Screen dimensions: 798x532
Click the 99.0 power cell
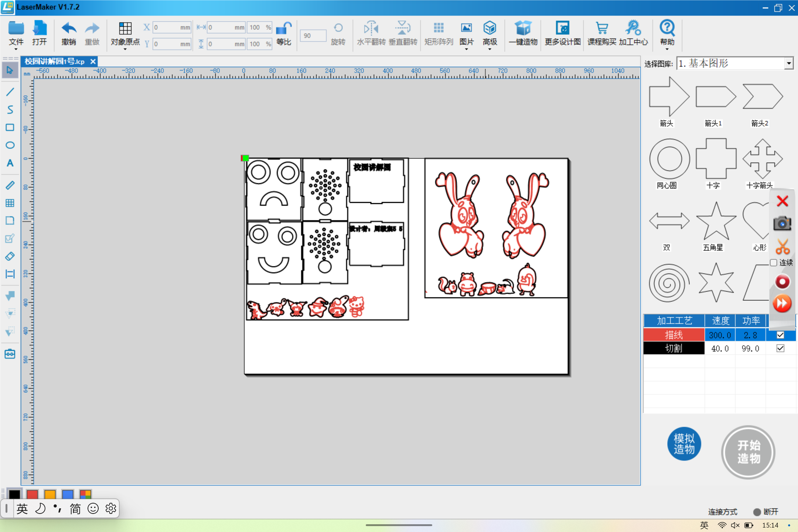point(750,348)
